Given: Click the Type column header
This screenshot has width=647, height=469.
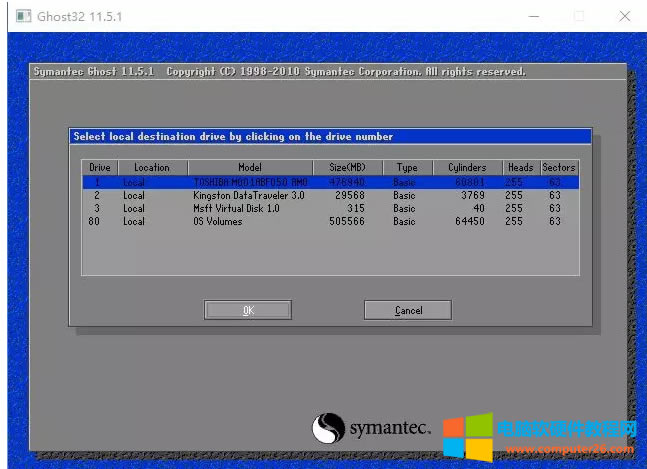Looking at the screenshot, I should click(x=406, y=168).
